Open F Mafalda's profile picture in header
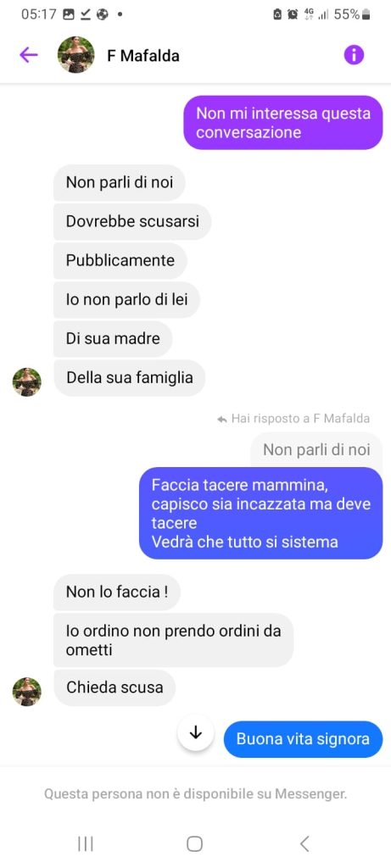391x868 pixels. [x=75, y=55]
